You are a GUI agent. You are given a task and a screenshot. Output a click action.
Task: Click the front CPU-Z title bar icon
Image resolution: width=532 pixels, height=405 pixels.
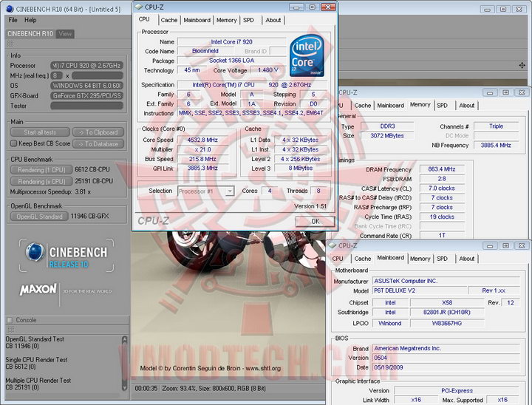138,7
